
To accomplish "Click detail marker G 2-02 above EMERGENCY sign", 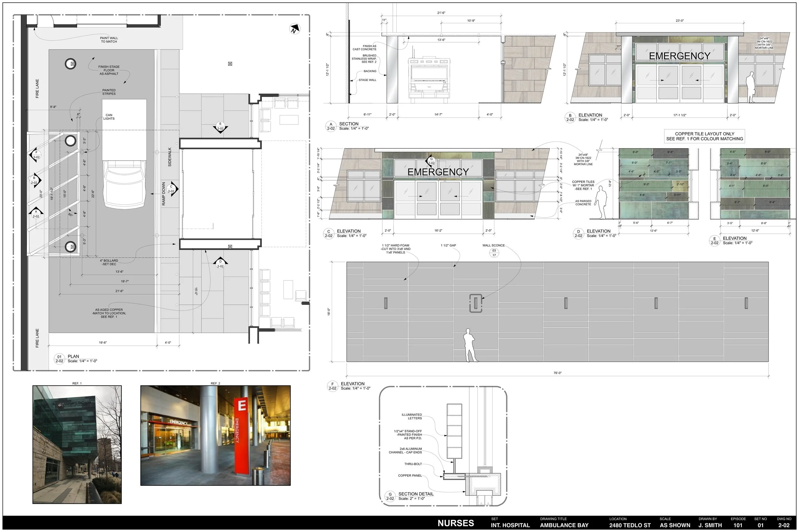I will 431,161.
